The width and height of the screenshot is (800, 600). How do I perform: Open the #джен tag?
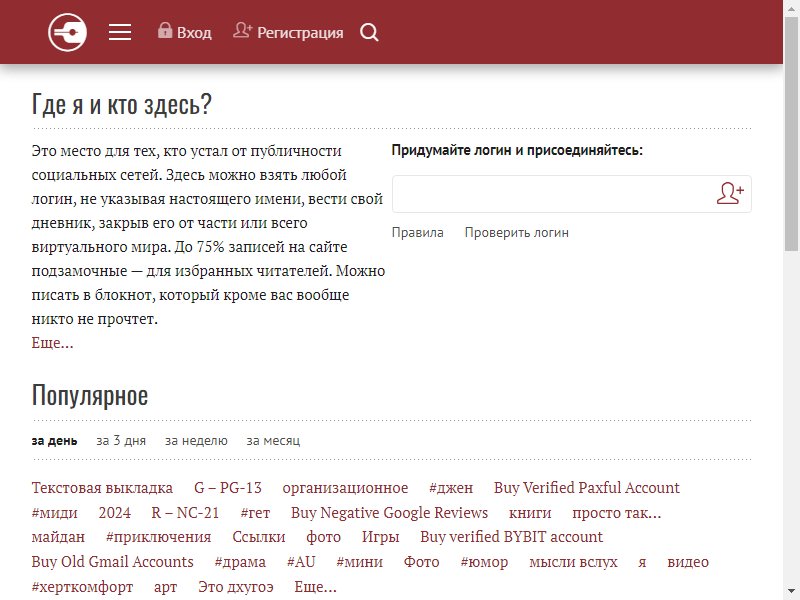[x=451, y=488]
